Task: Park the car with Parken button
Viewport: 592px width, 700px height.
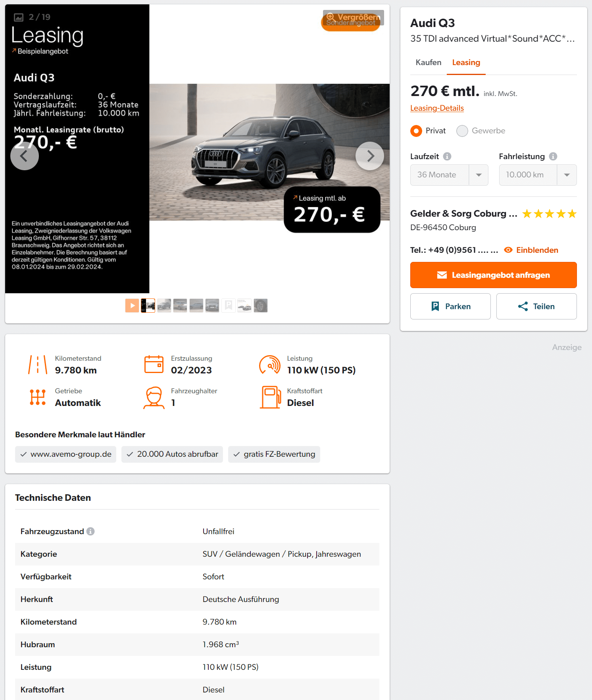Action: [x=450, y=306]
